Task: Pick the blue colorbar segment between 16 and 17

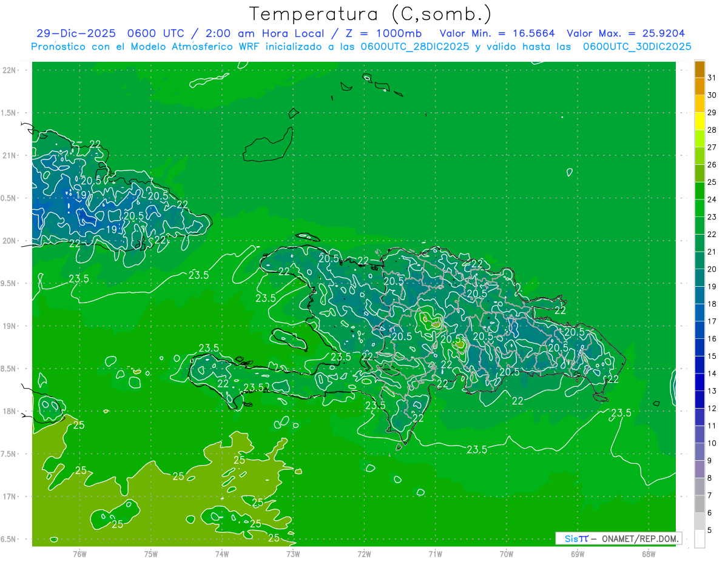Action: coord(699,330)
